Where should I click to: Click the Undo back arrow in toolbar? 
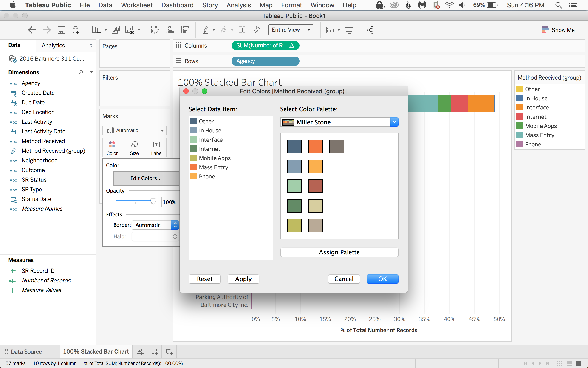(x=32, y=30)
